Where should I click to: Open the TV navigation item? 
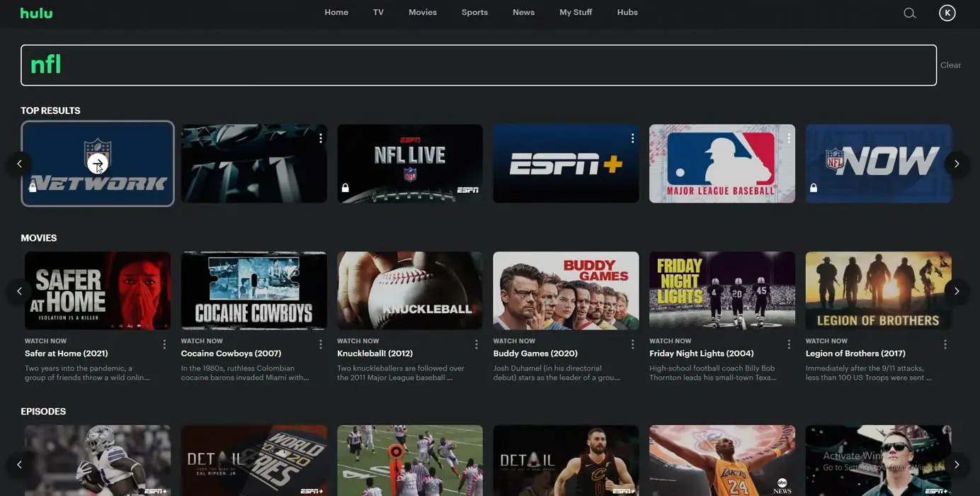[378, 13]
